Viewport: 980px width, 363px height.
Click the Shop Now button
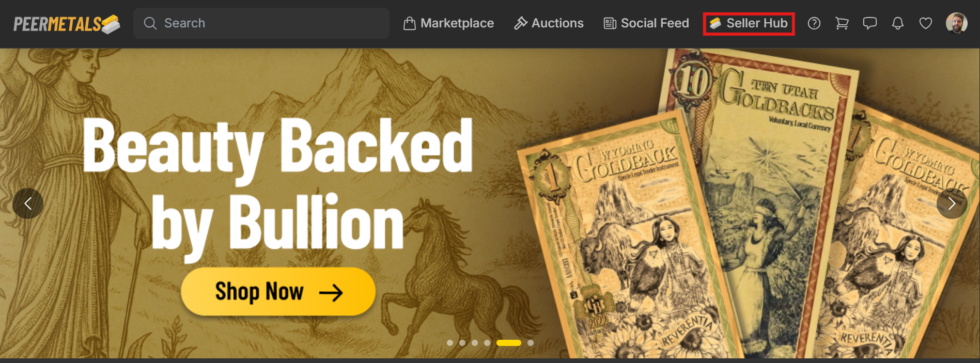click(278, 292)
